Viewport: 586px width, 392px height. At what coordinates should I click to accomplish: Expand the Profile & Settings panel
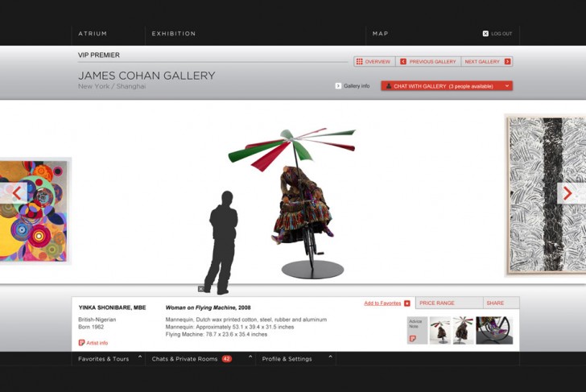click(x=330, y=357)
